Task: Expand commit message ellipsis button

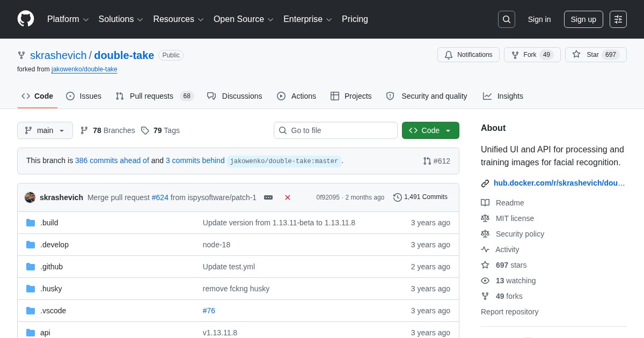Action: point(268,197)
